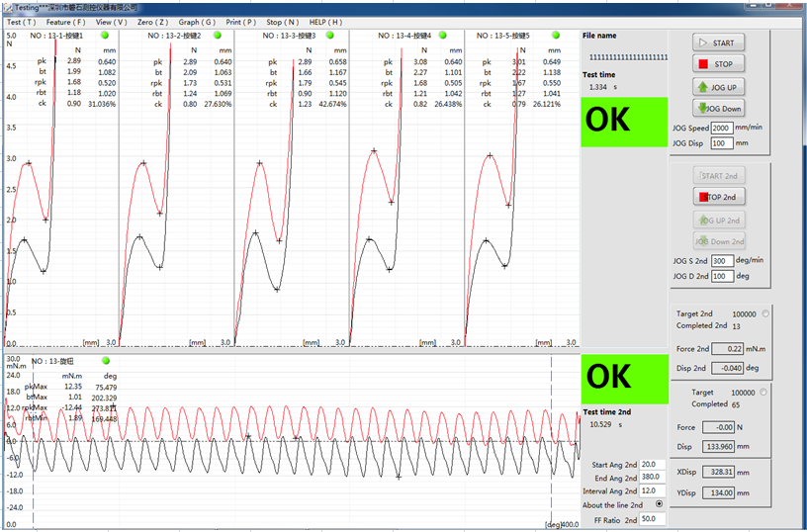Screen dimensions: 807x532
Task: Expand the Zero (Z) menu
Action: point(152,21)
